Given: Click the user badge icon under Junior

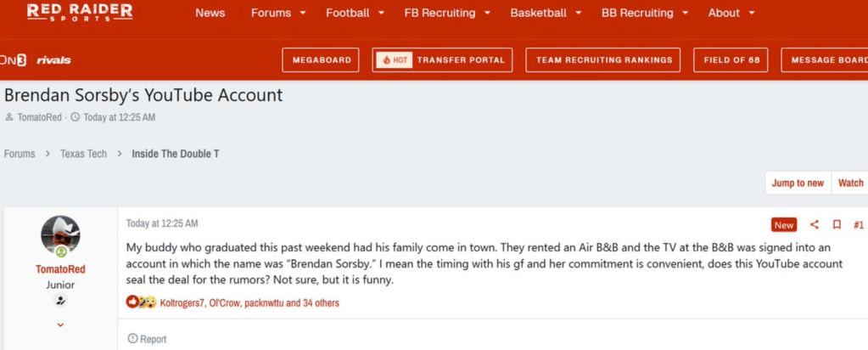Looking at the screenshot, I should 60,301.
